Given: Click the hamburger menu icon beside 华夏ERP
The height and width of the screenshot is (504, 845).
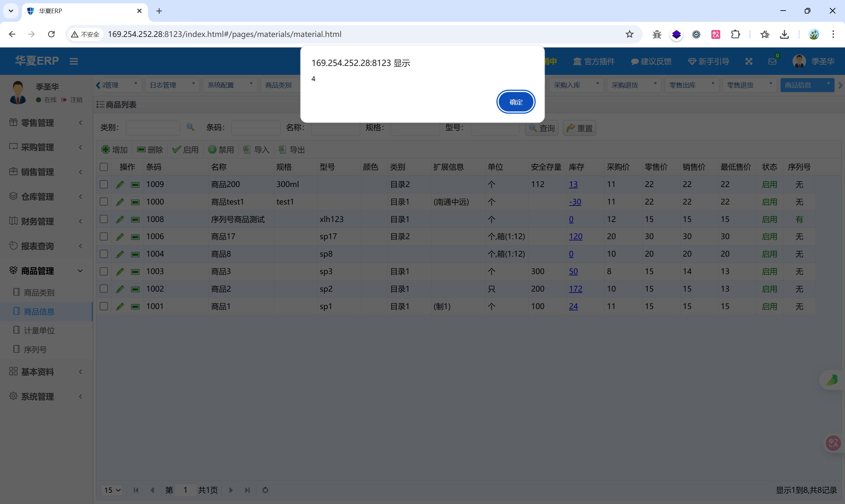Looking at the screenshot, I should point(74,61).
